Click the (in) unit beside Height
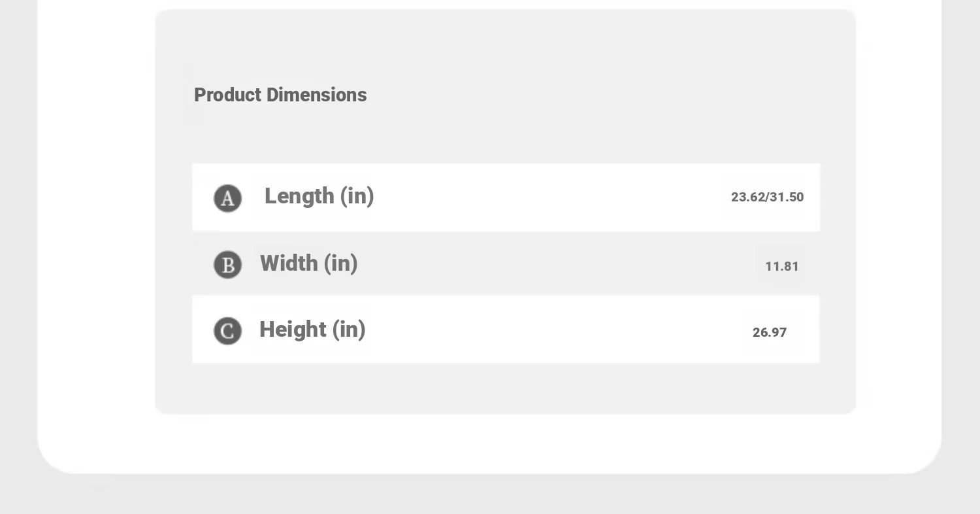The image size is (980, 514). click(349, 330)
